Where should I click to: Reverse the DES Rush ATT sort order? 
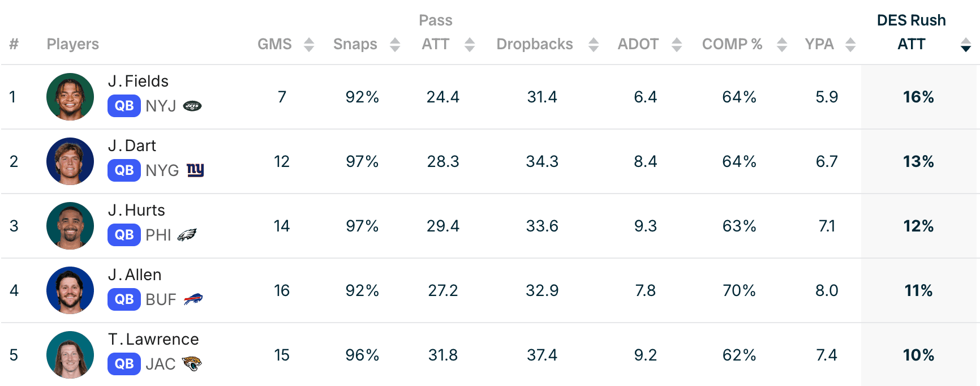pyautogui.click(x=966, y=44)
